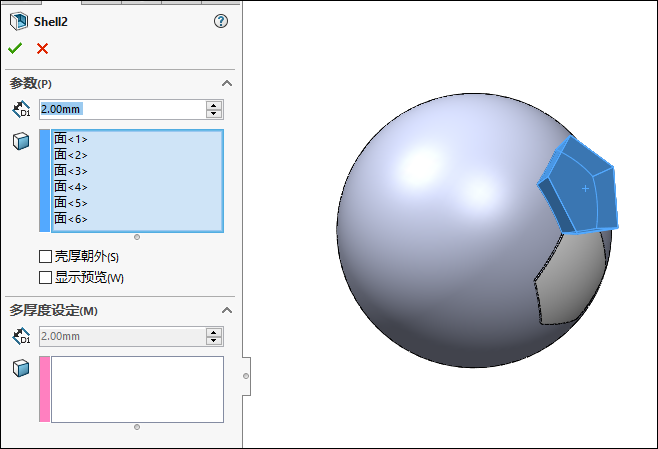Click the multi-thickness list resize handle
The width and height of the screenshot is (658, 449).
tap(137, 427)
